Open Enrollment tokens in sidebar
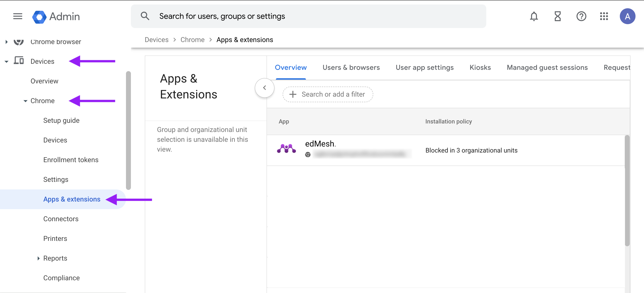 click(x=71, y=160)
